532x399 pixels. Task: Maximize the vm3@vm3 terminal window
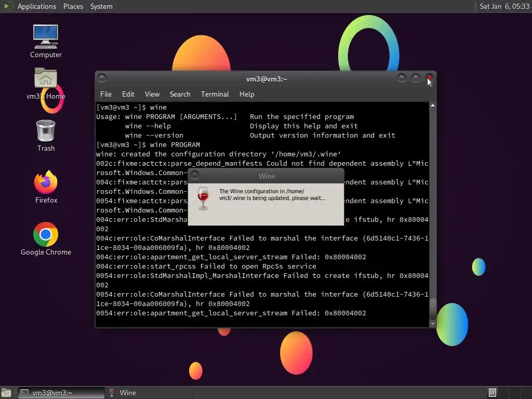coord(415,78)
